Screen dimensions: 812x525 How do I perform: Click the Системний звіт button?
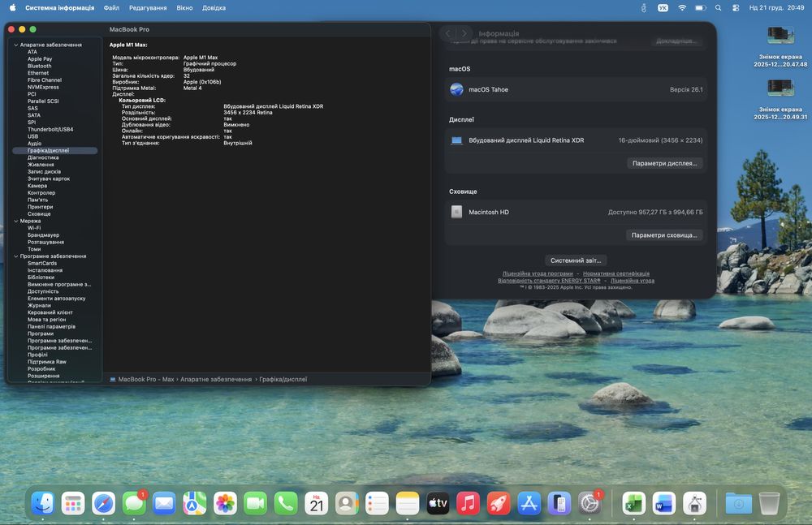coord(576,260)
